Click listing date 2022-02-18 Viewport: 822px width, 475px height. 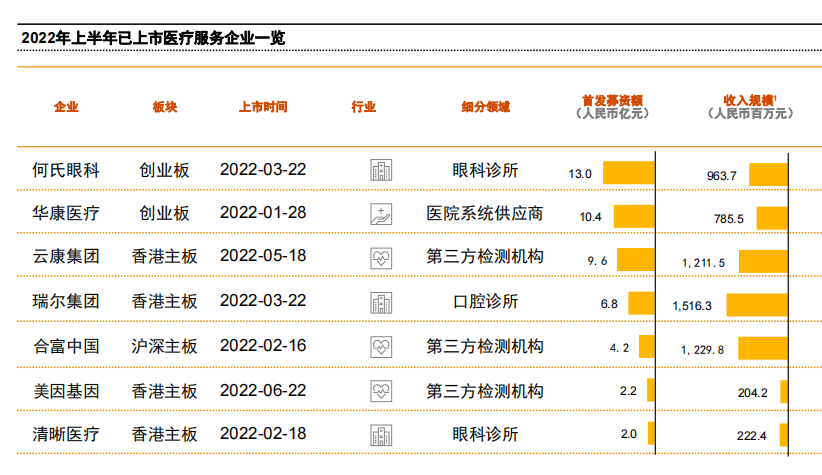263,434
